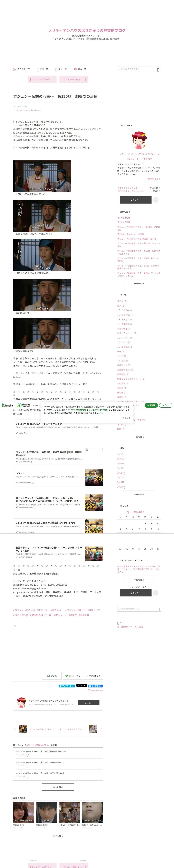Click the いいね smiley like button

coord(52,676)
